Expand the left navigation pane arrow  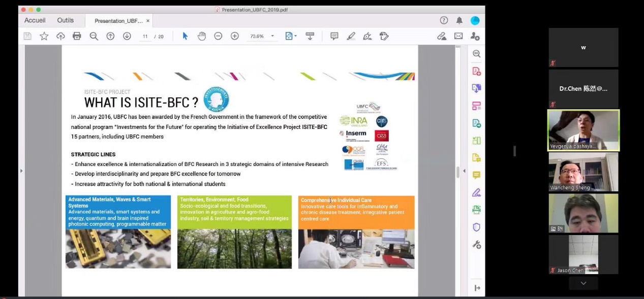(21, 171)
